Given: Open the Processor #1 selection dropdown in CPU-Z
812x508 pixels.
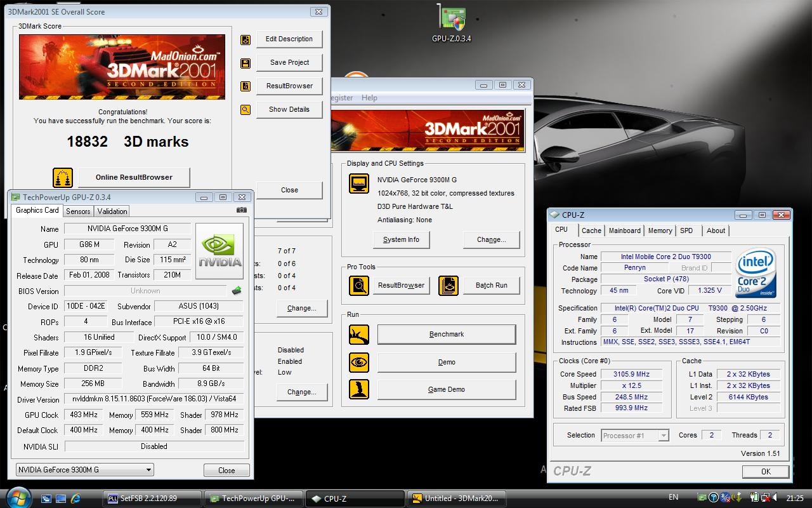Looking at the screenshot, I should tap(635, 436).
